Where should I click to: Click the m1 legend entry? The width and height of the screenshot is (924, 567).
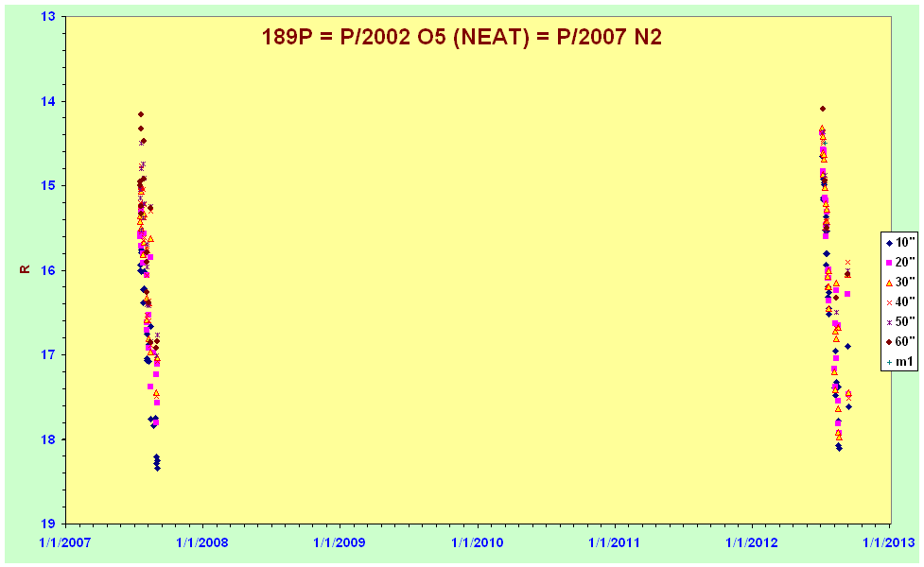[x=900, y=362]
